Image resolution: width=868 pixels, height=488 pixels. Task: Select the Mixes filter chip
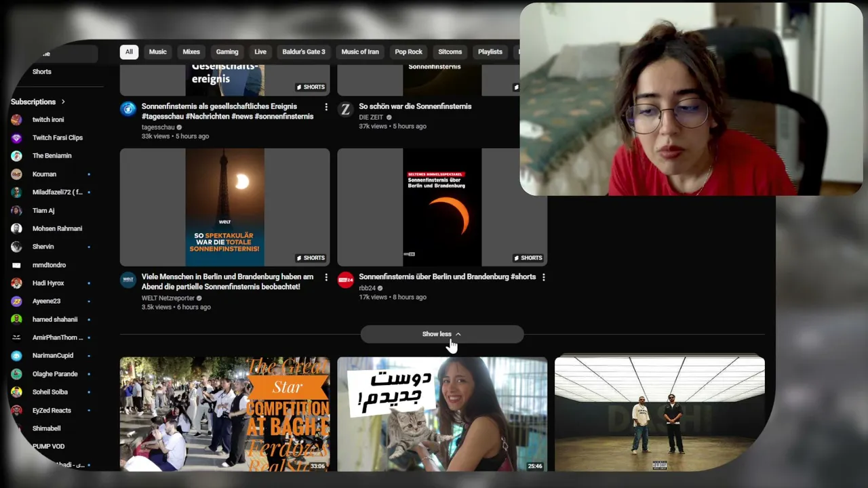[191, 52]
